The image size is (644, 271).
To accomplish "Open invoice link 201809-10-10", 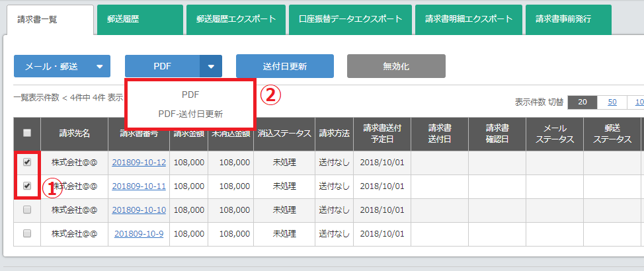I will pos(139,210).
